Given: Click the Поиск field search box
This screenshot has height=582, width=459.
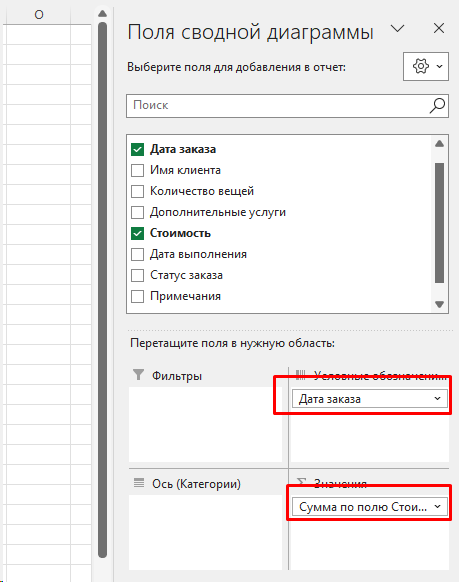Looking at the screenshot, I should (287, 106).
